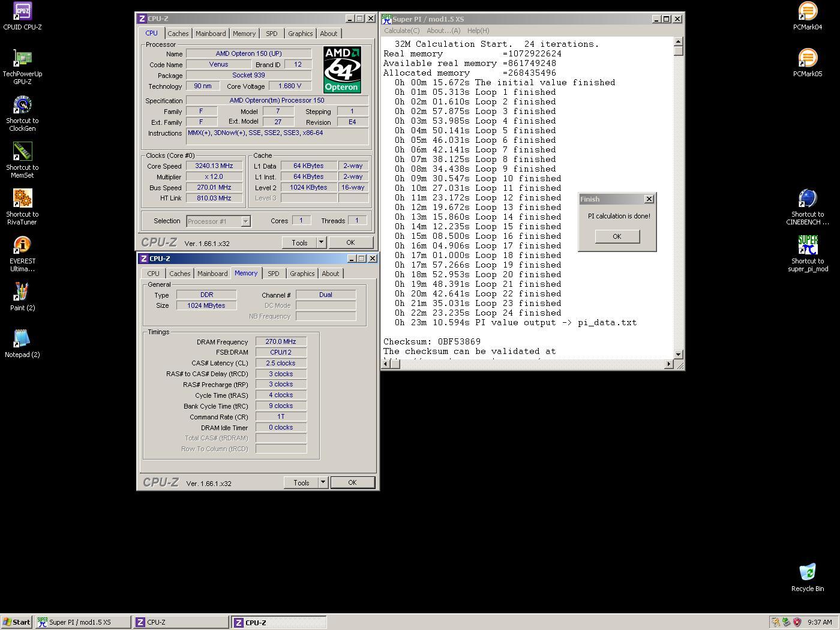Image resolution: width=840 pixels, height=630 pixels.
Task: Click OK in the Finish dialog
Action: pos(617,236)
